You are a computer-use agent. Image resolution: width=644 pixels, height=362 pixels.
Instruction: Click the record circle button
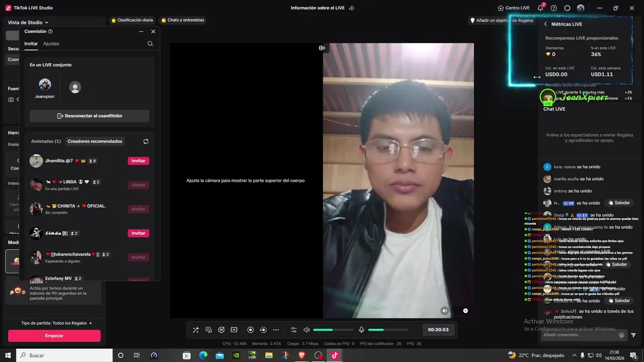[251, 330]
